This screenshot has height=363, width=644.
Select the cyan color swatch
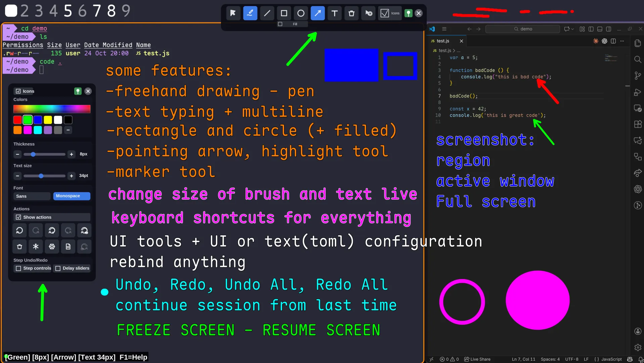pos(38,130)
